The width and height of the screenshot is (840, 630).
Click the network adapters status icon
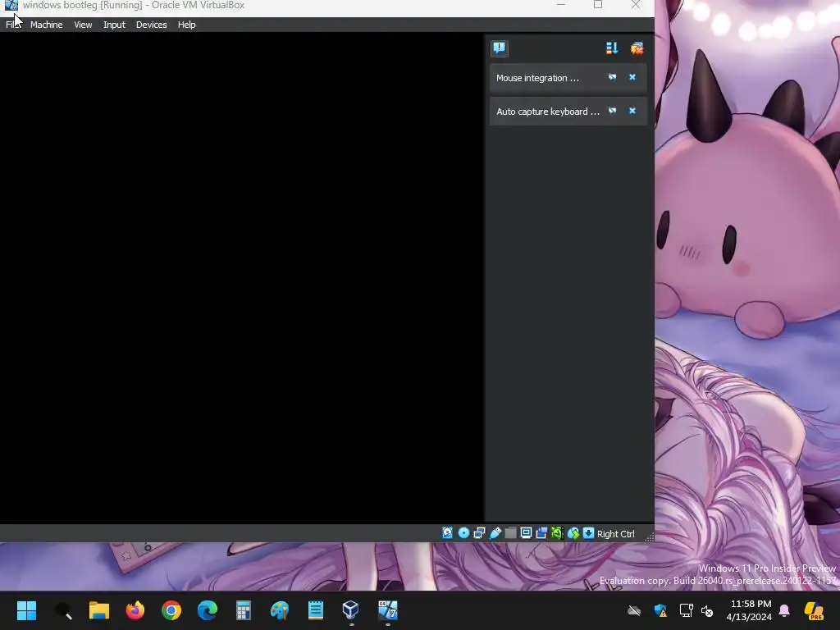(x=479, y=533)
